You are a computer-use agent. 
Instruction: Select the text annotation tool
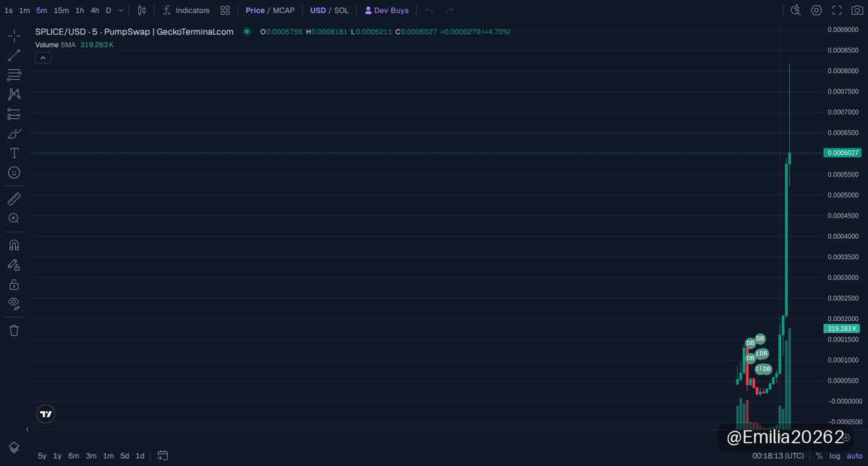pos(14,153)
